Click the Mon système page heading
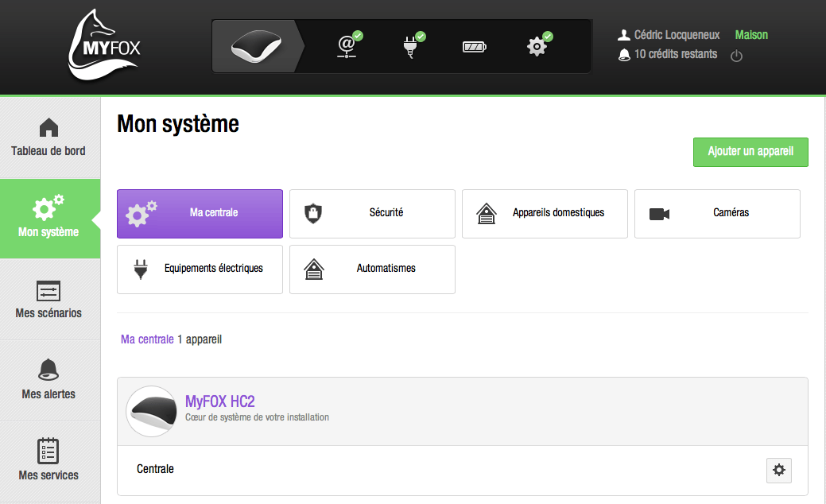This screenshot has width=826, height=504. [178, 124]
